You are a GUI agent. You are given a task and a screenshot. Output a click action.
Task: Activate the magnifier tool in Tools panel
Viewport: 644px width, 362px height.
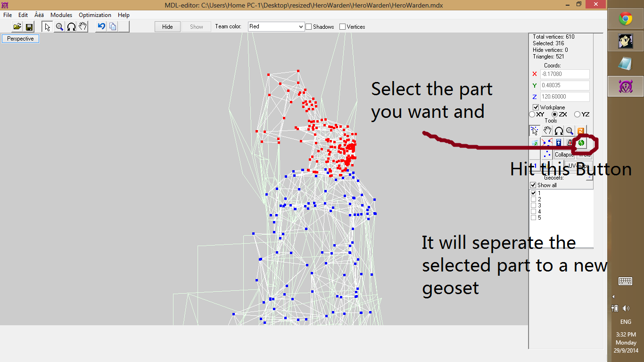pyautogui.click(x=570, y=131)
